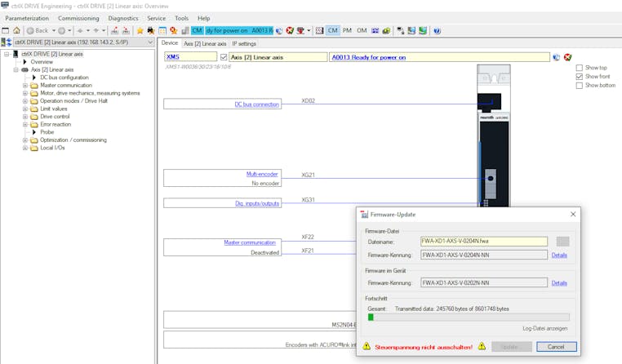622x364 pixels.
Task: Click the Dateiname input field
Action: 484,241
